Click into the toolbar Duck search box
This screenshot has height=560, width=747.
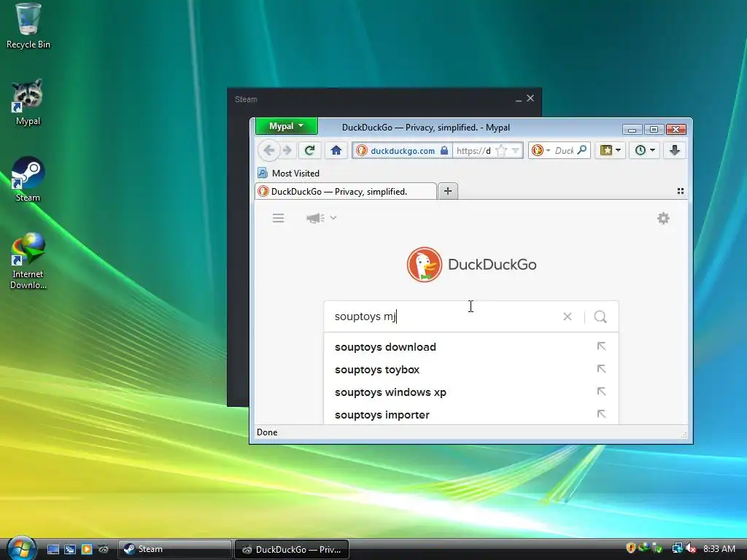point(564,150)
